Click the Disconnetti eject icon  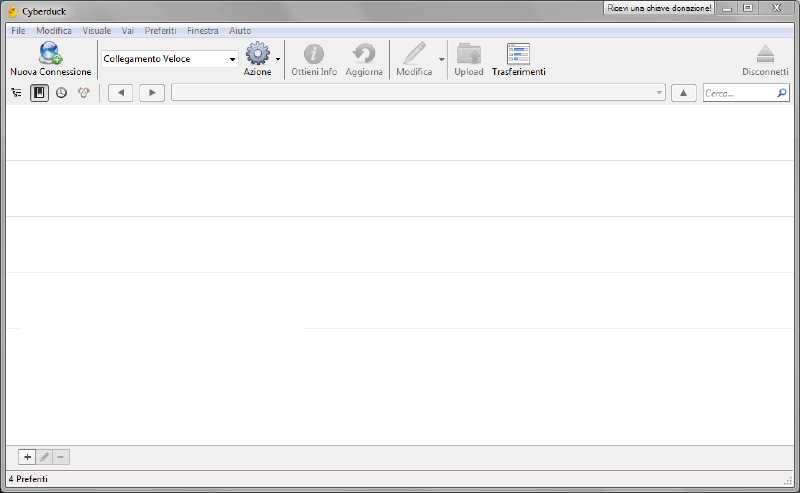point(765,54)
